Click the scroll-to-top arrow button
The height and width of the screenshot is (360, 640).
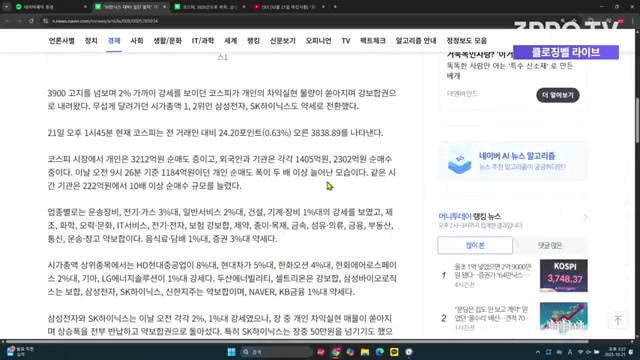(618, 320)
